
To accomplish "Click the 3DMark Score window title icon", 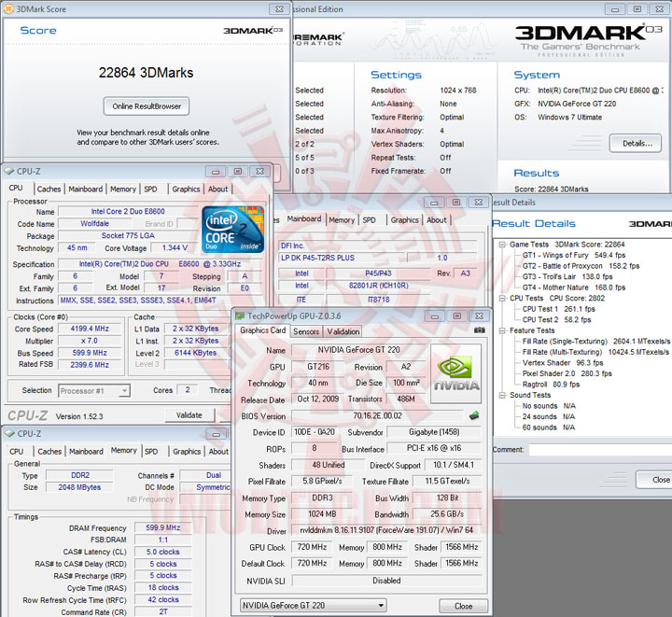I will [x=9, y=9].
